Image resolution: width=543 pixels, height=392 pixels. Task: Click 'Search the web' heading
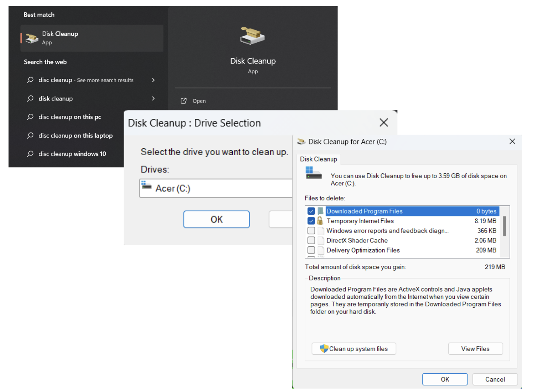pyautogui.click(x=45, y=62)
